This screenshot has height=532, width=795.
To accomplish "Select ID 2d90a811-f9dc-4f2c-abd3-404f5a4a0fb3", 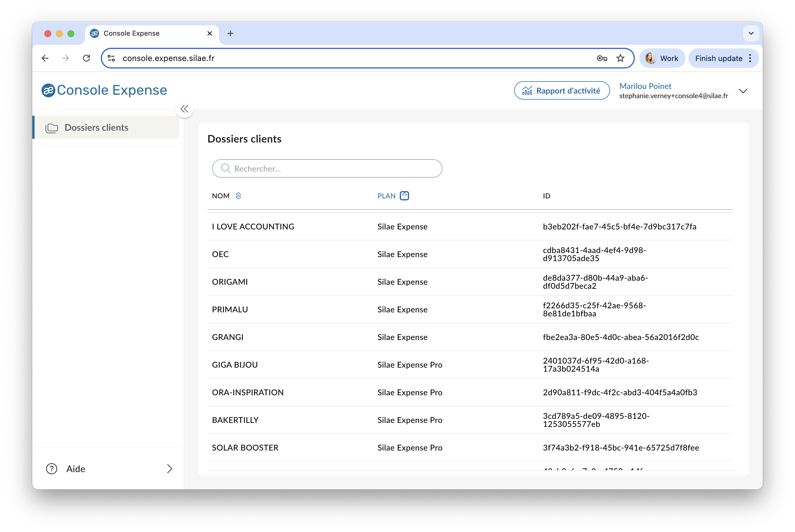I will click(x=620, y=393).
